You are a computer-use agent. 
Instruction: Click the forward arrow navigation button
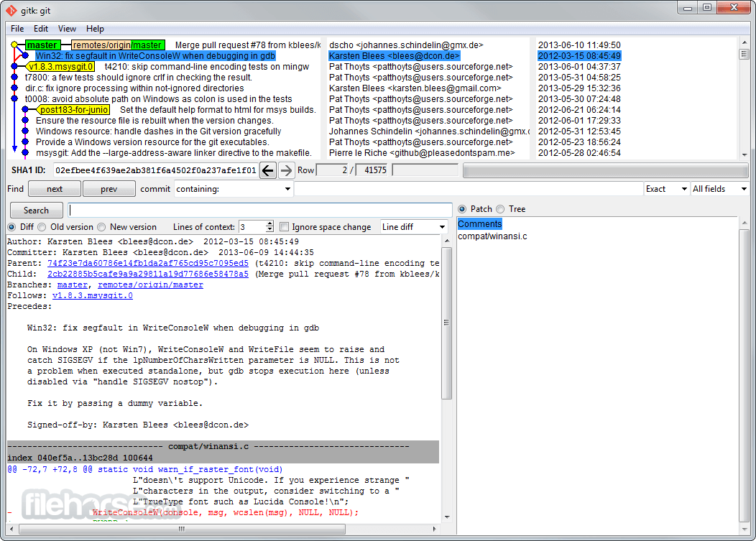(286, 170)
